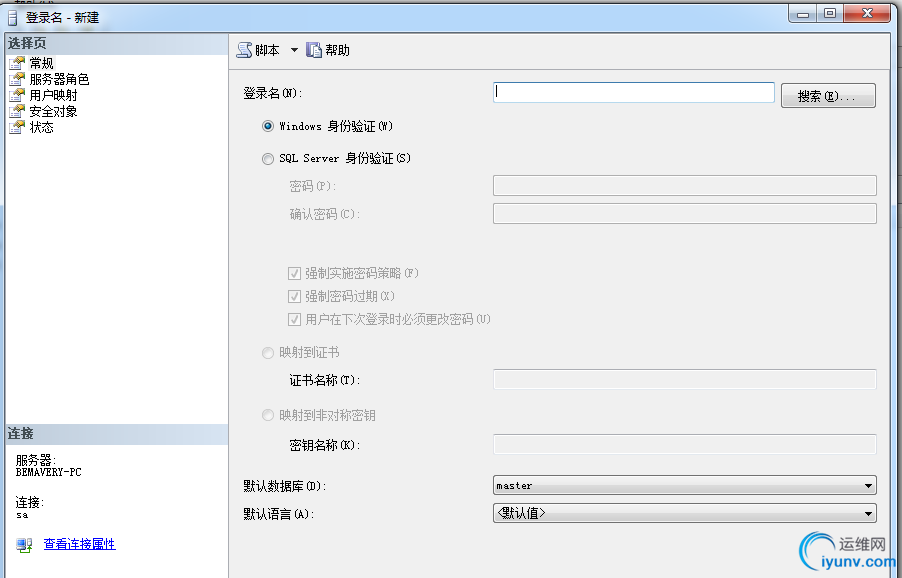902x578 pixels.
Task: Open the 查看连接属性 link
Action: (x=79, y=544)
